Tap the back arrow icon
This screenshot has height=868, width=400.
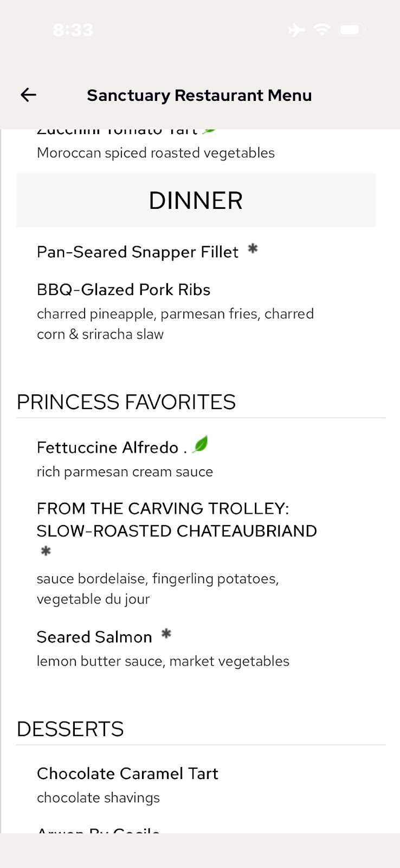click(x=28, y=95)
